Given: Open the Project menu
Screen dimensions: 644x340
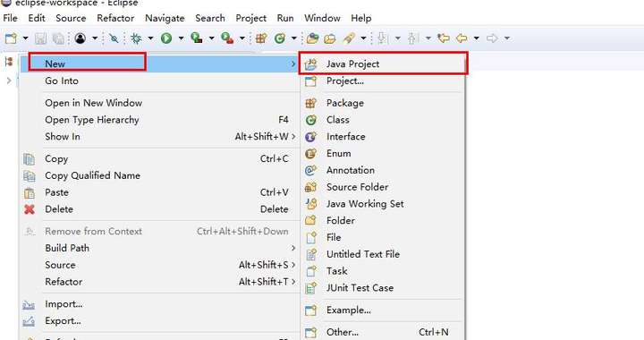Looking at the screenshot, I should [x=251, y=18].
